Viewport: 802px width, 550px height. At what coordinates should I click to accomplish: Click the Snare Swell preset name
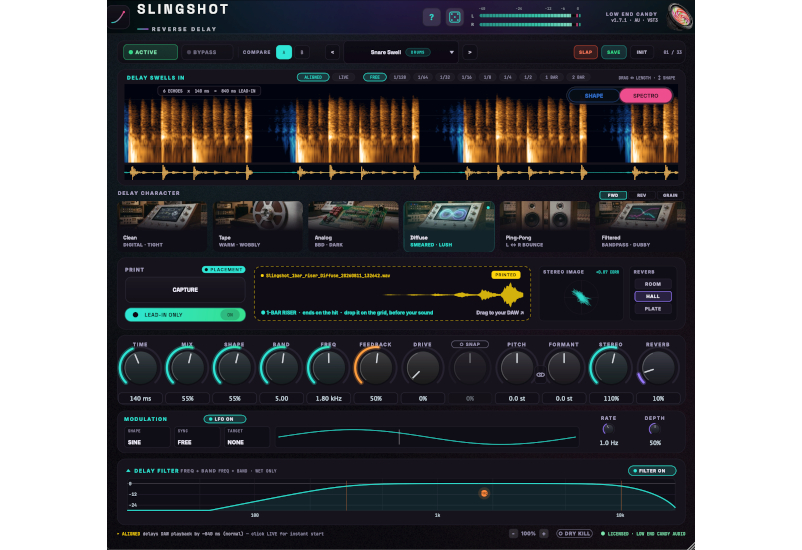coord(386,52)
